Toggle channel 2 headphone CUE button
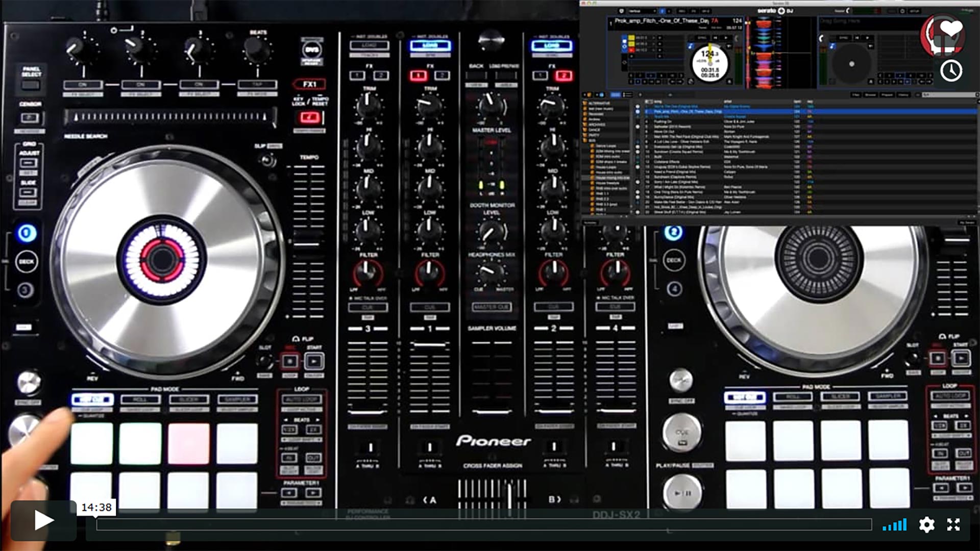This screenshot has width=980, height=551. click(554, 307)
